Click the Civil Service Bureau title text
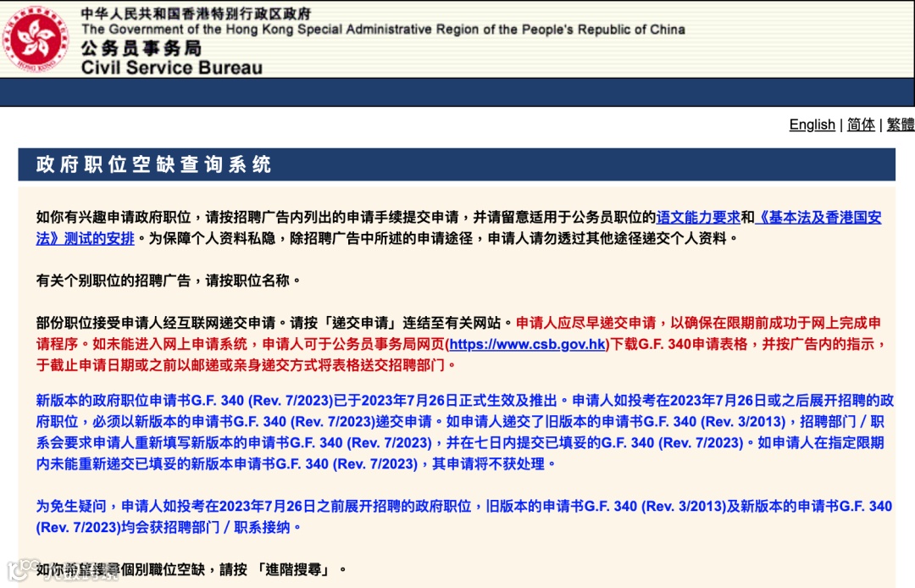This screenshot has height=588, width=915. click(x=171, y=68)
